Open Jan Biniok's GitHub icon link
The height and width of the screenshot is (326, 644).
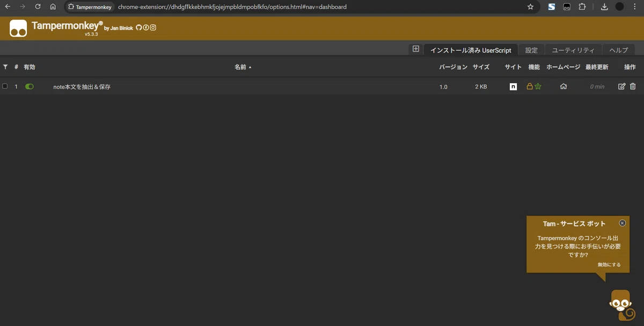[x=139, y=28]
